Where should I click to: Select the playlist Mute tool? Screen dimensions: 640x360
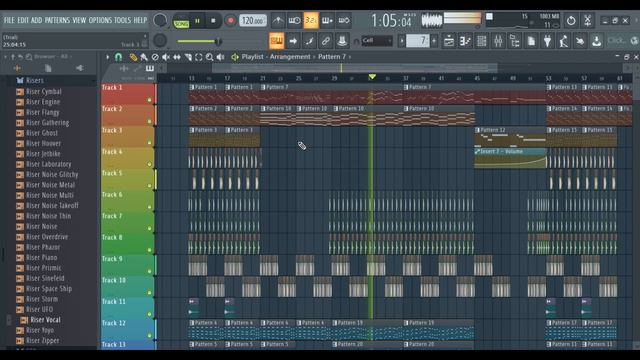[x=166, y=57]
